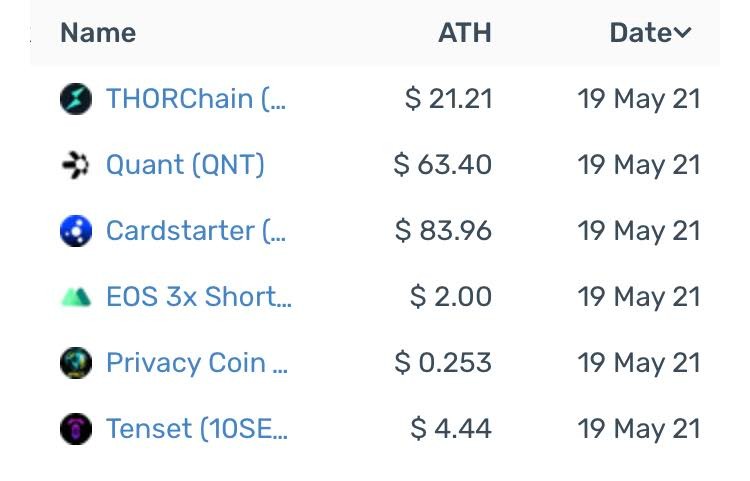Sort table by Name column header
The height and width of the screenshot is (481, 750).
coord(98,33)
